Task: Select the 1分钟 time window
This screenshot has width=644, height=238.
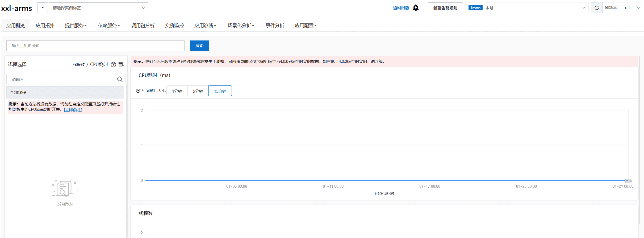Action: tap(177, 91)
